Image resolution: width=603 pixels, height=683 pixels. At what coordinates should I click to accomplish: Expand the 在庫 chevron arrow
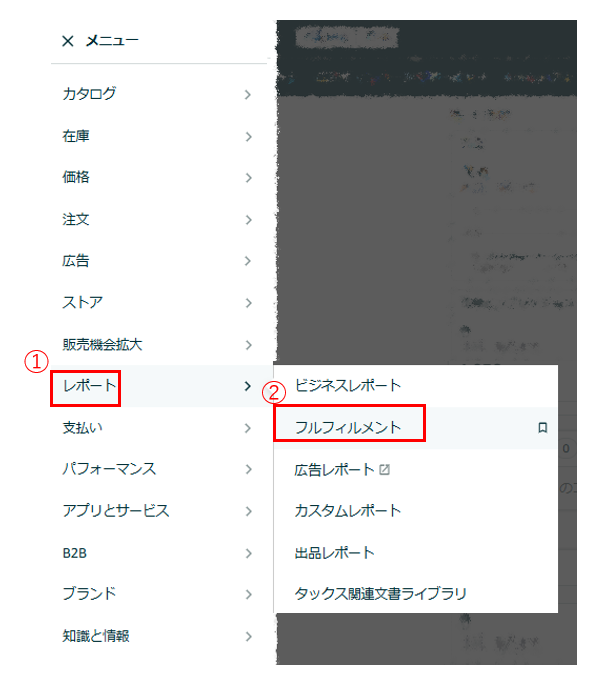point(248,137)
